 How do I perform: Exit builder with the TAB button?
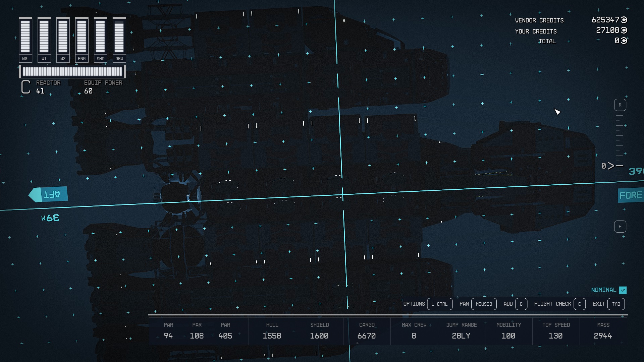click(616, 304)
